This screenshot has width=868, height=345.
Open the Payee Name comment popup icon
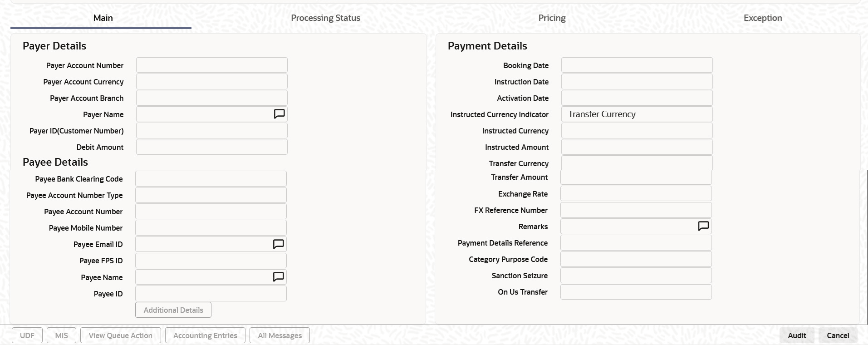pyautogui.click(x=278, y=277)
